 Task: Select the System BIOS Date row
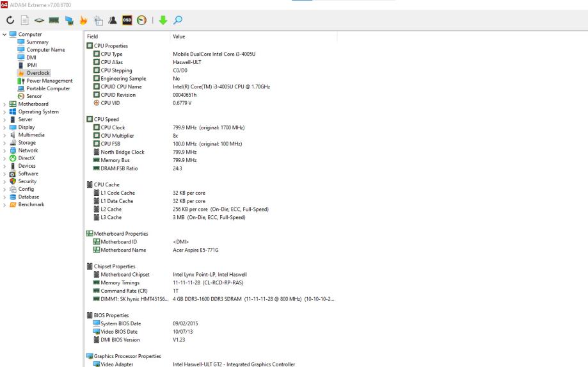point(212,323)
